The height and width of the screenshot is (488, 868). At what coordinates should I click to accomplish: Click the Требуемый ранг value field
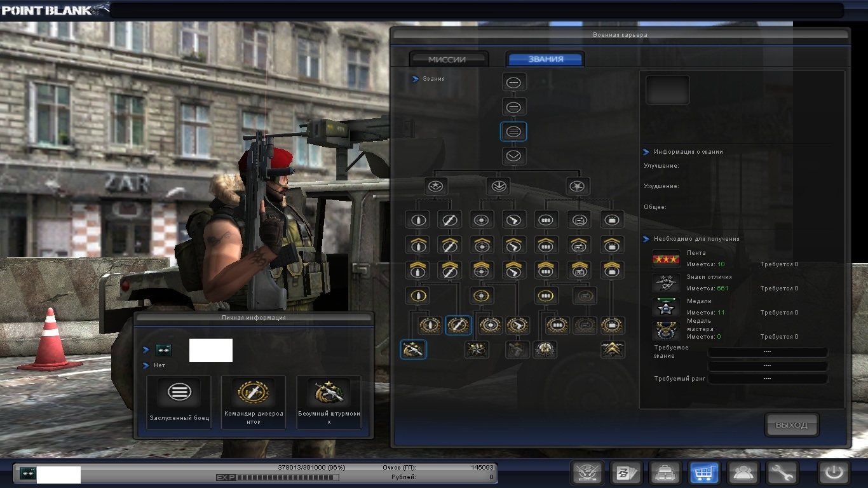[x=768, y=379]
